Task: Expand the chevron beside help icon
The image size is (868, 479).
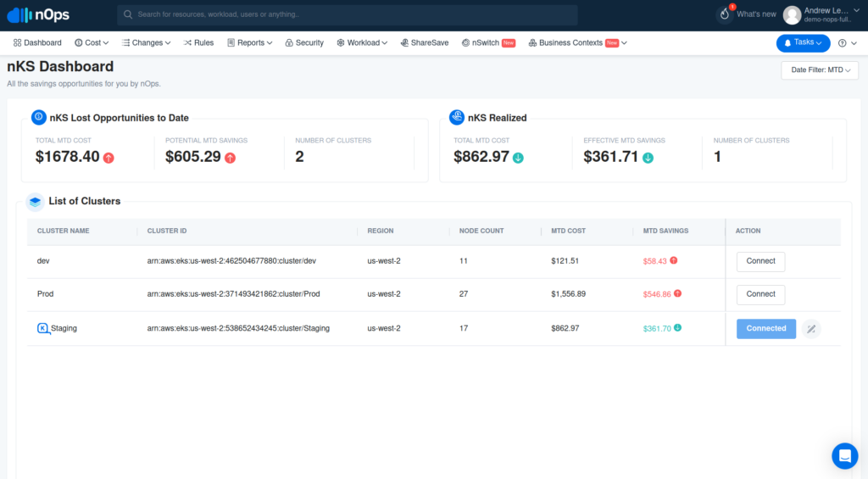Action: click(854, 43)
